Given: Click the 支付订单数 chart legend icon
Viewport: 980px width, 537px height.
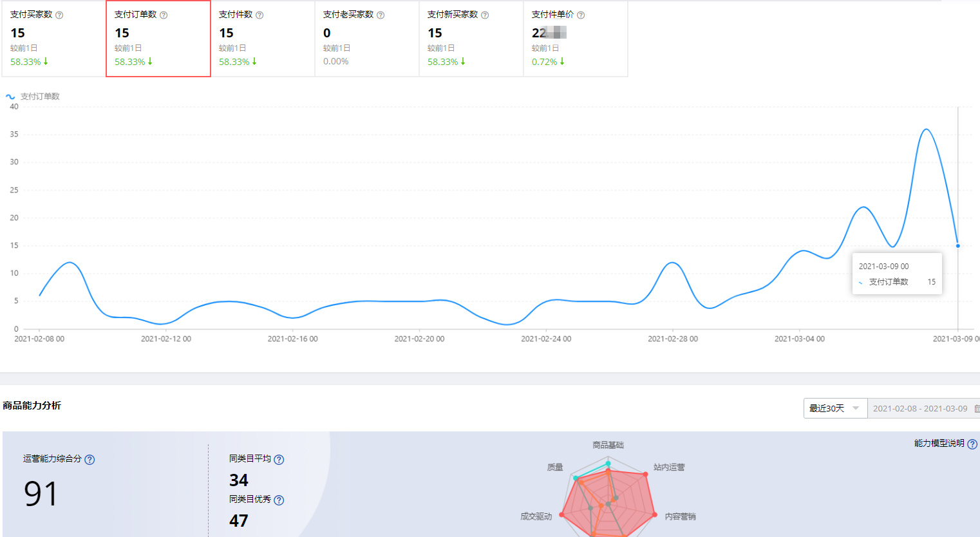Looking at the screenshot, I should (10, 97).
